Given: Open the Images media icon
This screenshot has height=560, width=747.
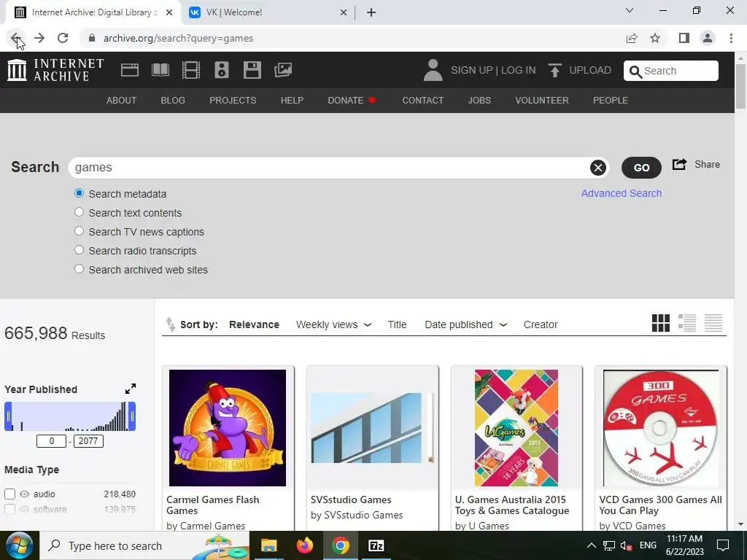Looking at the screenshot, I should 283,70.
